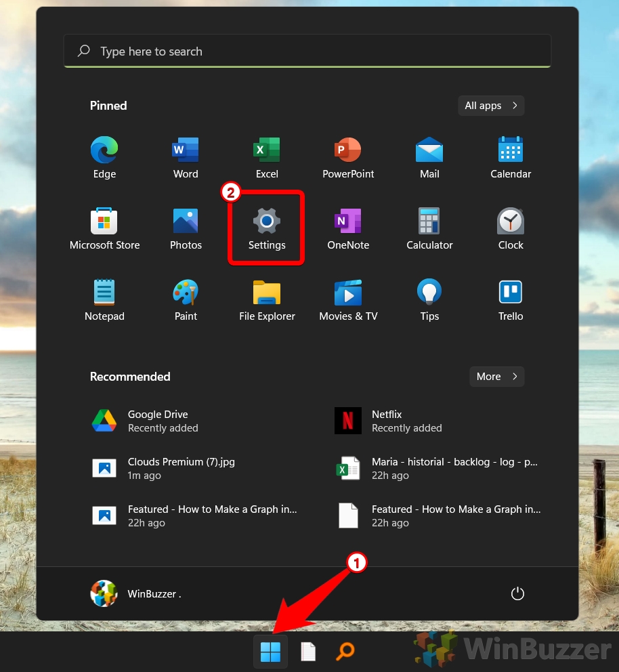
Task: Launch the Photos app
Action: pos(186,228)
